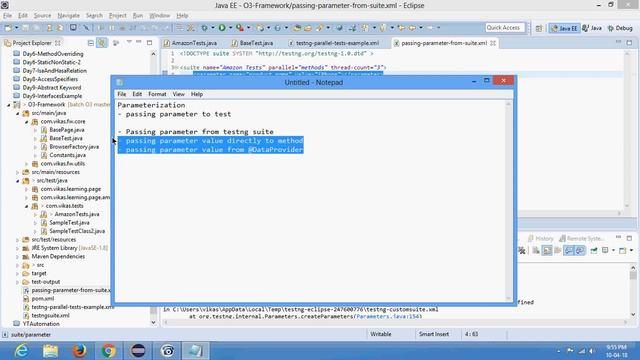This screenshot has height=360, width=640.
Task: Select Constants.java in Project Explorer
Action: (67, 155)
